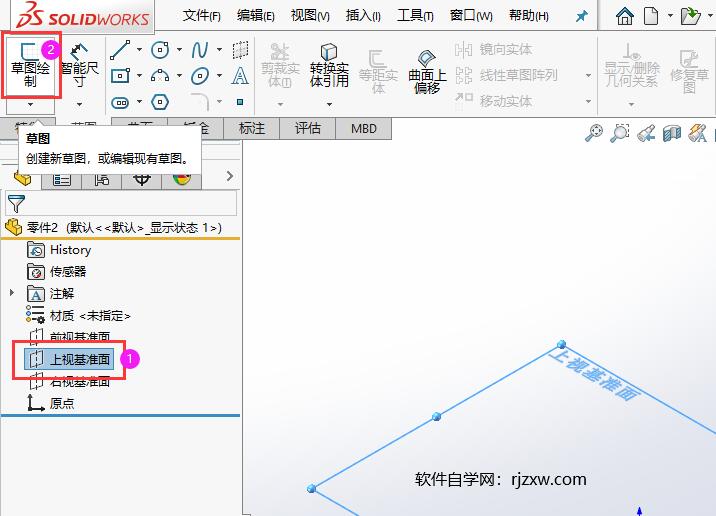Image resolution: width=716 pixels, height=516 pixels.
Task: Switch to the MBD tab
Action: tap(363, 128)
